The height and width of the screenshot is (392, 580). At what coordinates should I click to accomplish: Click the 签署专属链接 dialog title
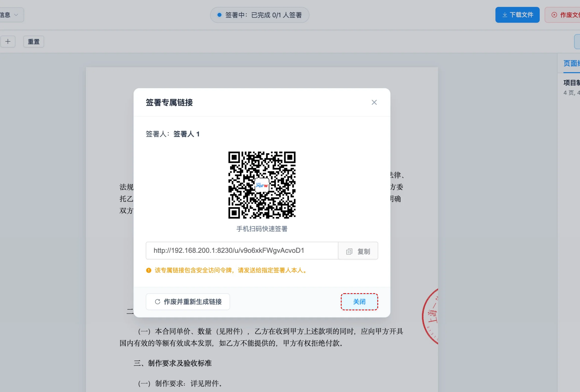169,103
